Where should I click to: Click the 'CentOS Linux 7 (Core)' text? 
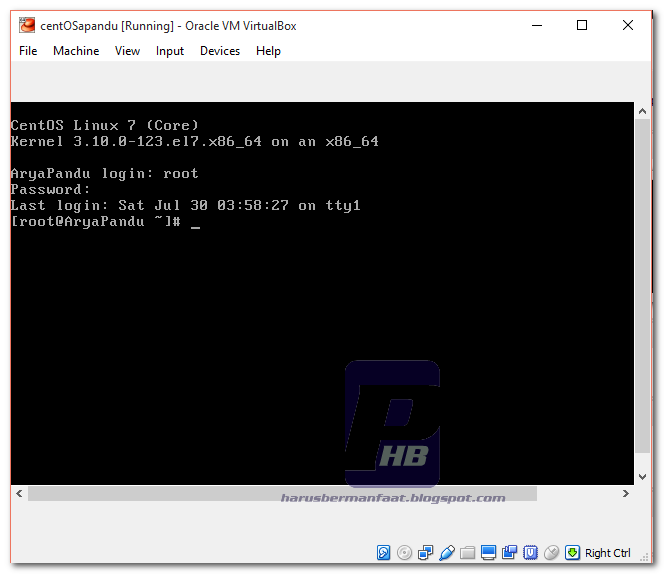click(x=105, y=125)
